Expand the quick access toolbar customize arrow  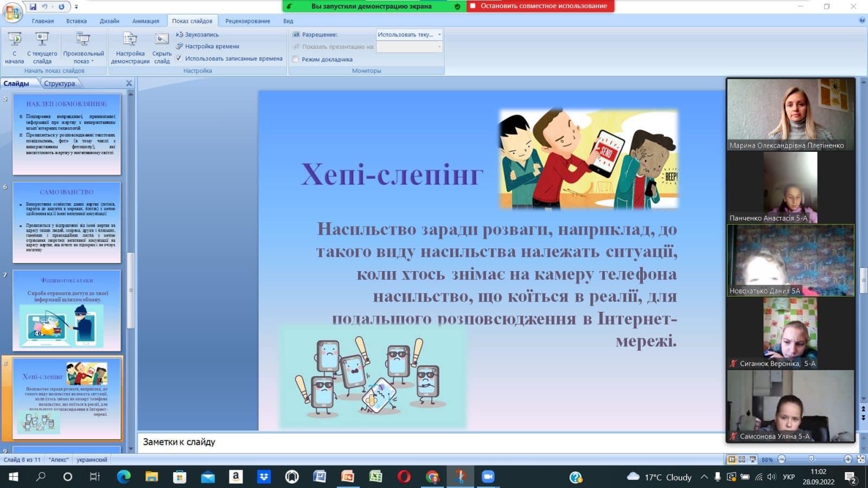click(76, 7)
